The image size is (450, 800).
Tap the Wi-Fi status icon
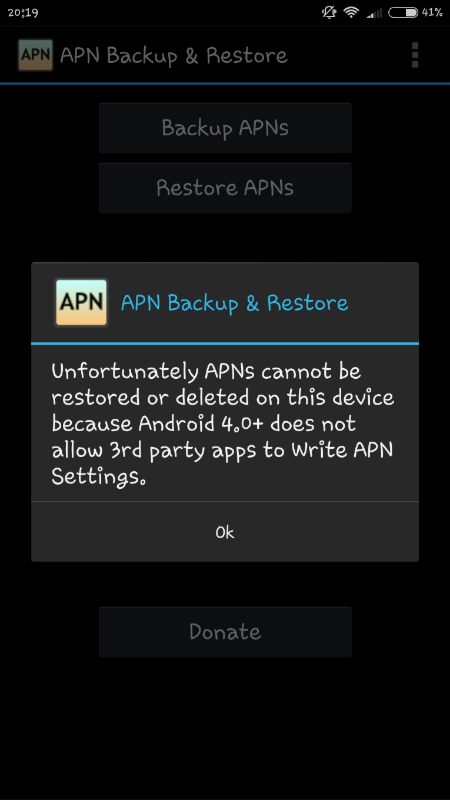(x=351, y=12)
